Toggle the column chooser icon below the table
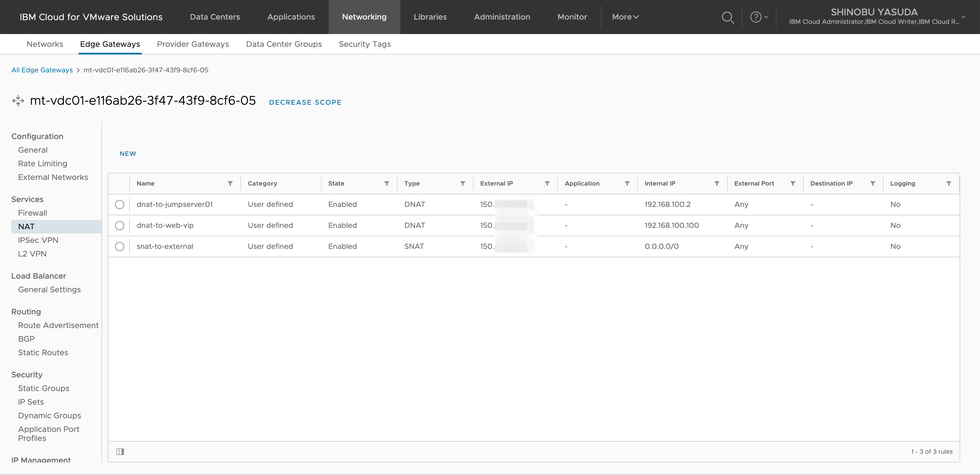The image size is (980, 475). pyautogui.click(x=120, y=451)
